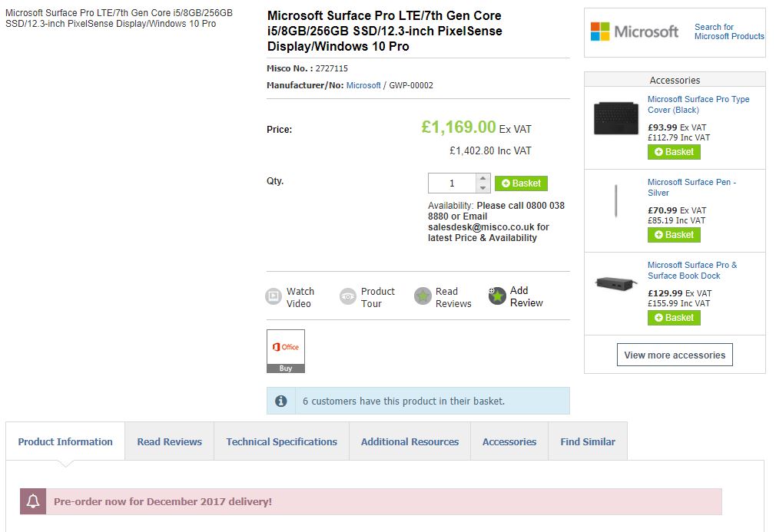
Task: Click the bell icon in pre-order banner
Action: [x=33, y=501]
